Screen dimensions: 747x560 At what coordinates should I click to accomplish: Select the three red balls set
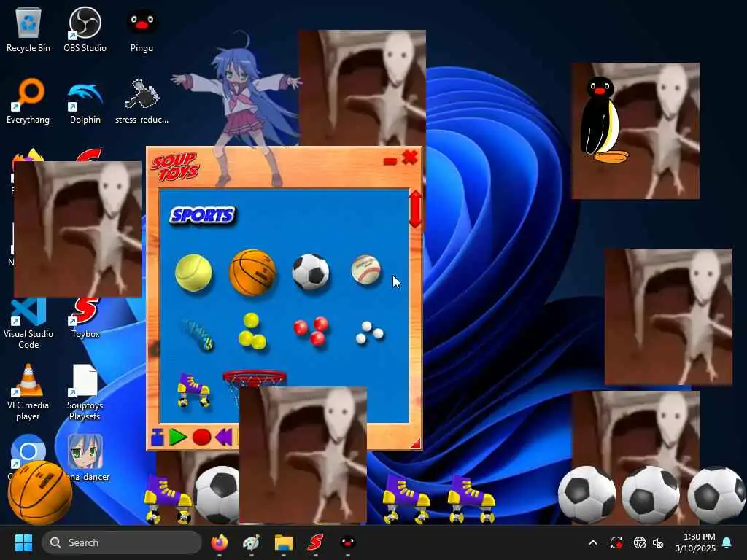pyautogui.click(x=311, y=330)
